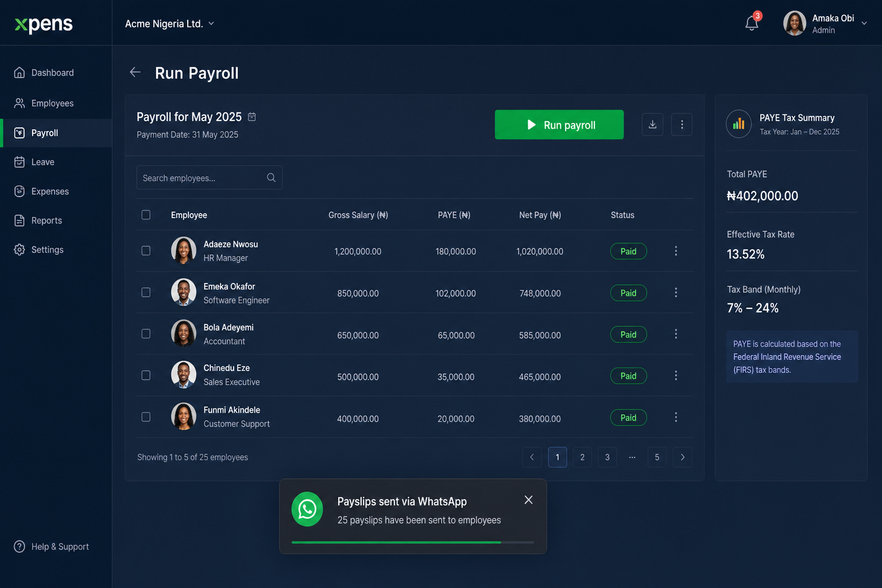Open the calendar icon beside May 2025
The height and width of the screenshot is (588, 882).
252,117
